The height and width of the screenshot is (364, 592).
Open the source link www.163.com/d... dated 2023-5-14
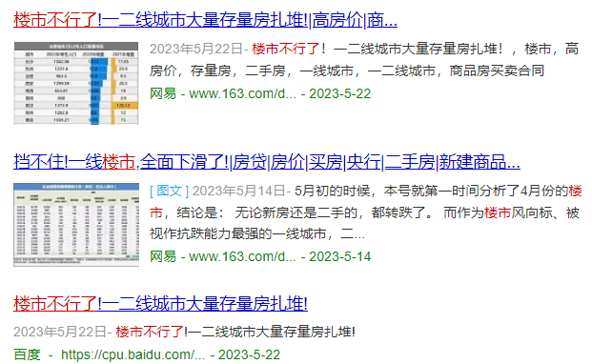(242, 256)
